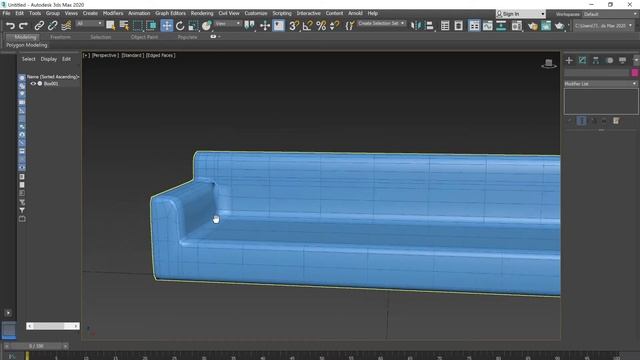Toggle the Scene Explorer icon
This screenshot has height=360, width=640.
(x=445, y=26)
